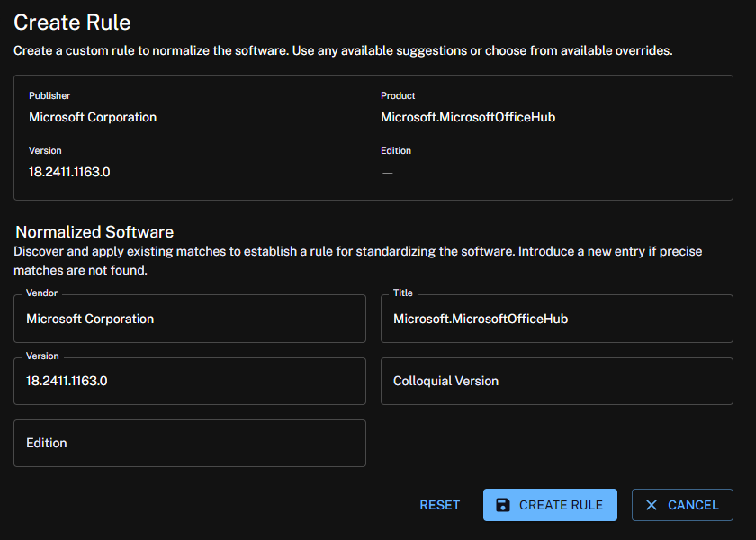Click the CREATE RULE button label

tap(561, 505)
